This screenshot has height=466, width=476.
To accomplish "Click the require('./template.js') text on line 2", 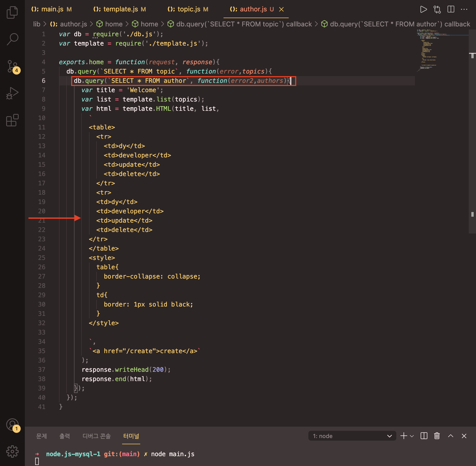I will click(x=162, y=43).
